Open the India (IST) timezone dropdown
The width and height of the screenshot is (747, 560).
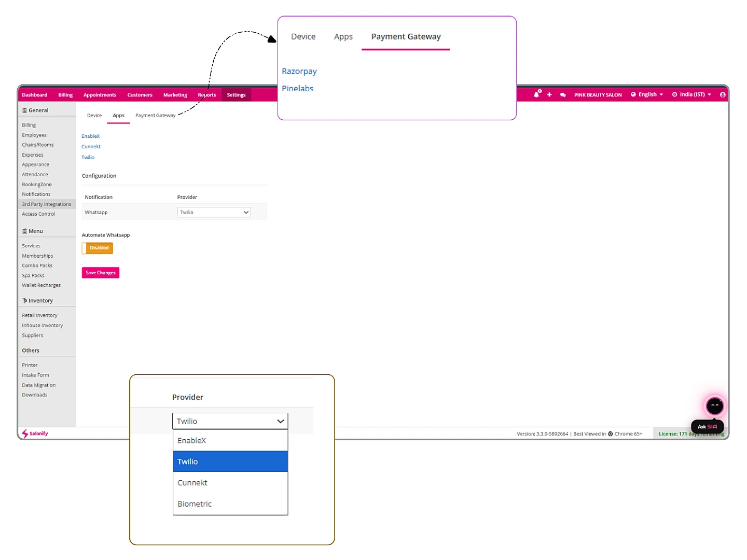(x=691, y=94)
